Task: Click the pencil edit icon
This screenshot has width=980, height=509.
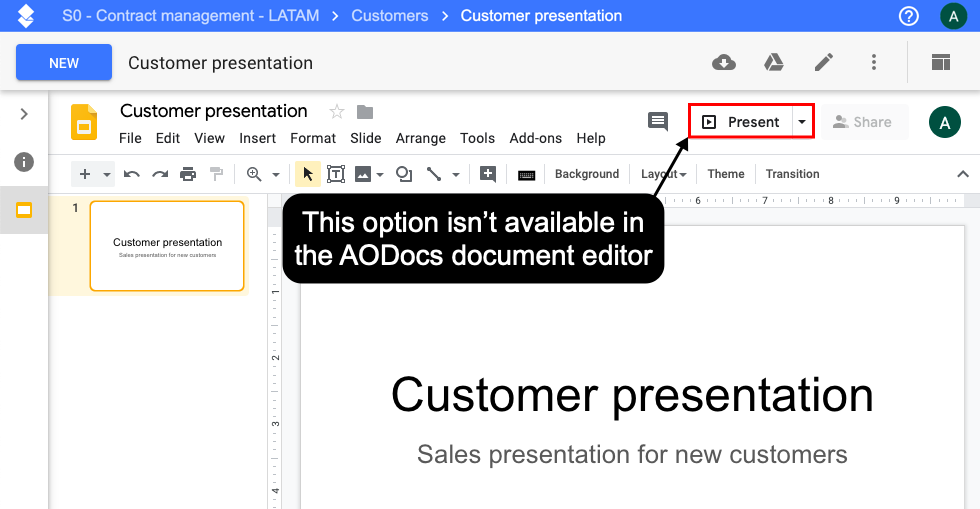Action: (x=824, y=62)
